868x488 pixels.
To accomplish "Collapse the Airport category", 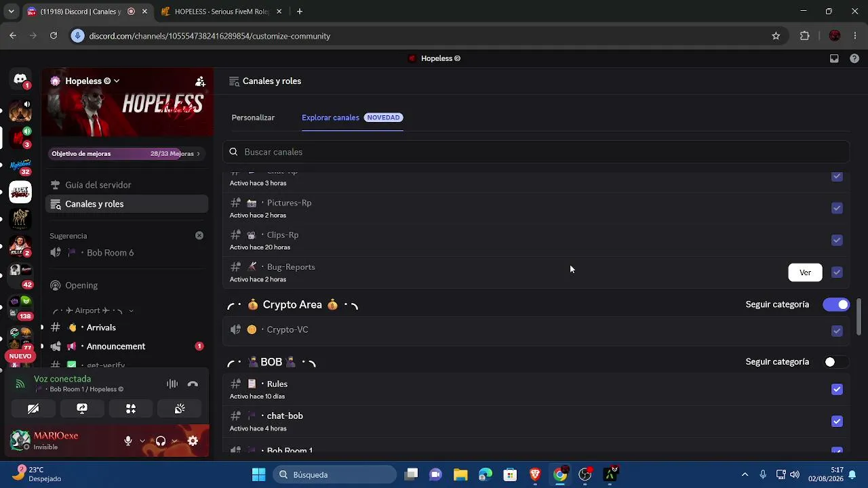I will point(92,310).
